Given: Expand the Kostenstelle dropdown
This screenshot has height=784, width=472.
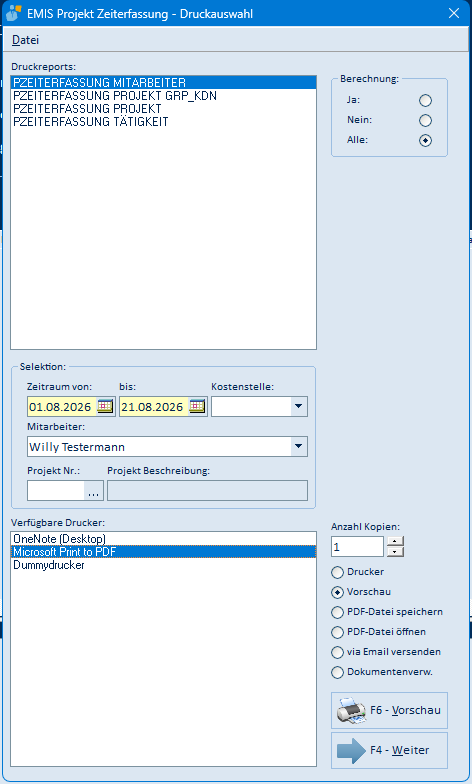Looking at the screenshot, I should (299, 406).
